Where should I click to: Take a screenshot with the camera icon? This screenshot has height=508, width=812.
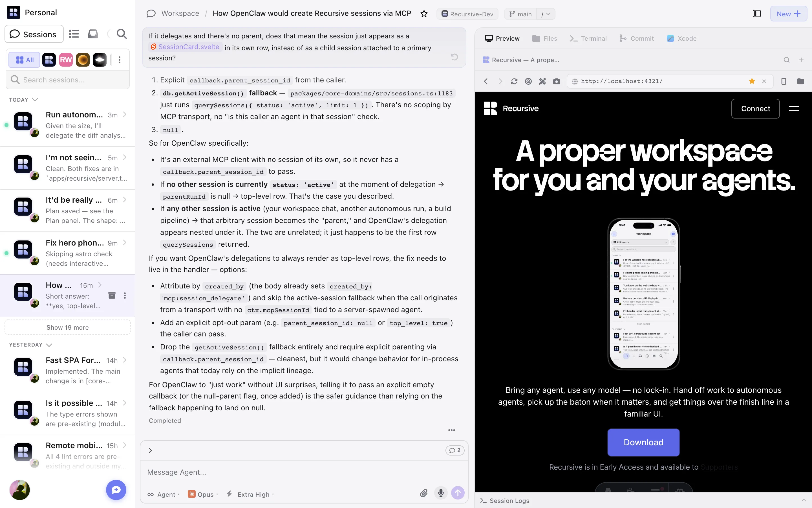tap(556, 81)
